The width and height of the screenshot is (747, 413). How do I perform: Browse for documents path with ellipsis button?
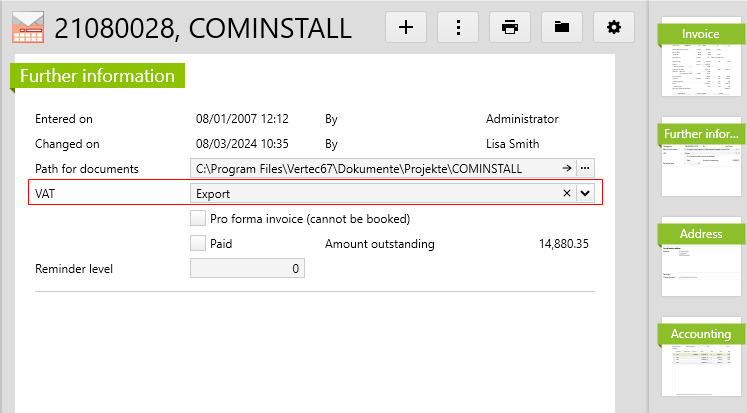pos(585,168)
